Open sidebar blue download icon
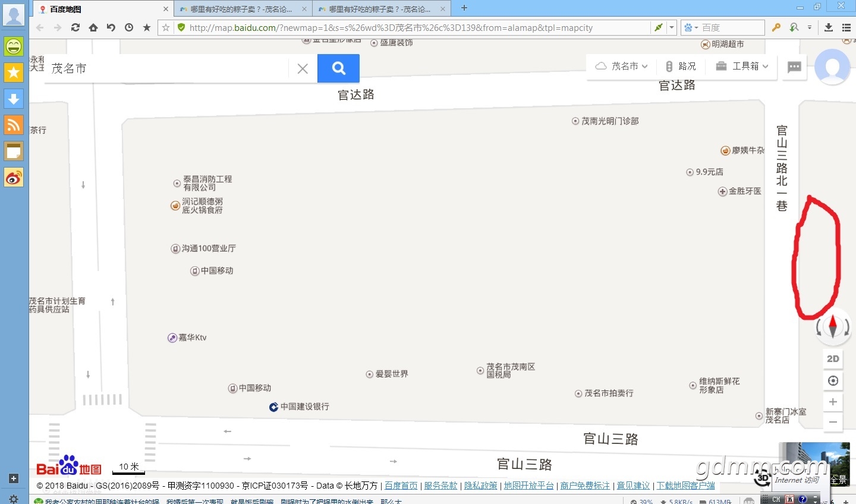 click(x=14, y=99)
